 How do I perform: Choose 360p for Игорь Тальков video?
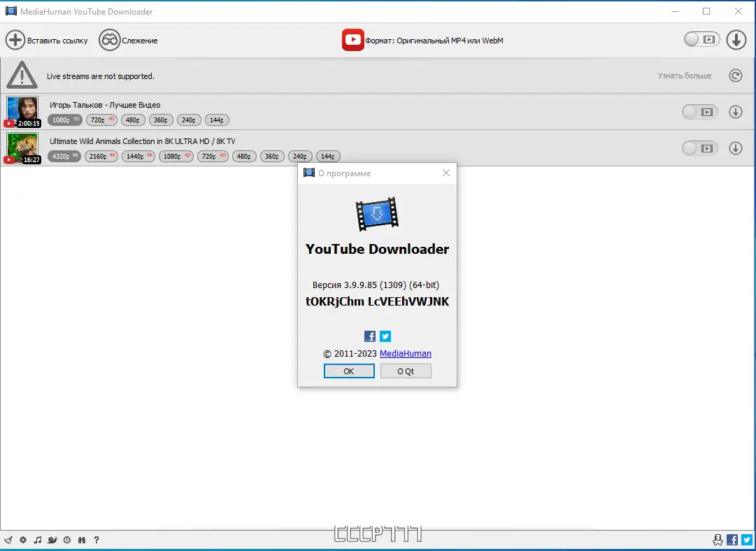(161, 120)
